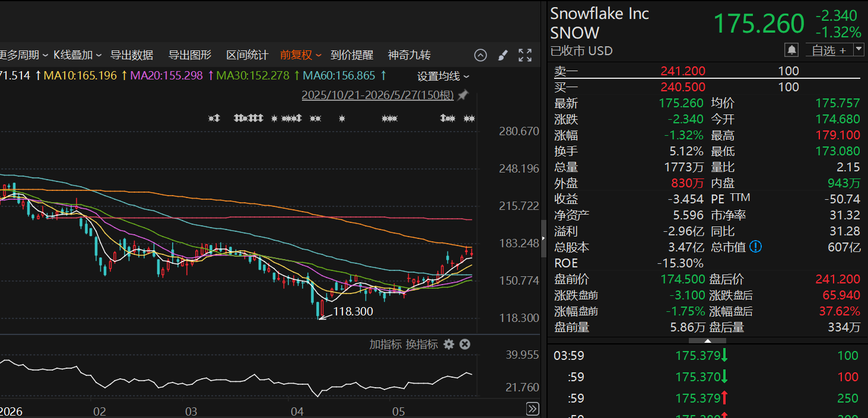Image resolution: width=868 pixels, height=418 pixels.
Task: Click the blue info icon next to 总市值
Action: coord(755,247)
